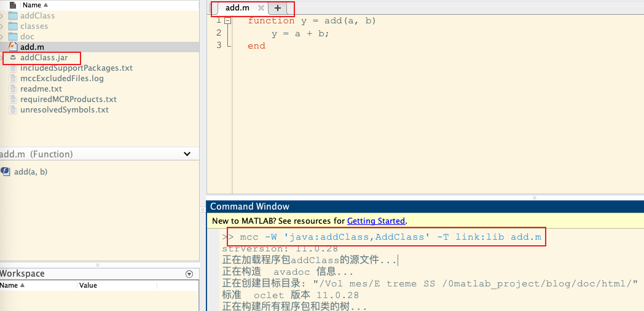Screen dimensions: 644x311
Task: Expand the doc folder chevron
Action: coord(2,36)
